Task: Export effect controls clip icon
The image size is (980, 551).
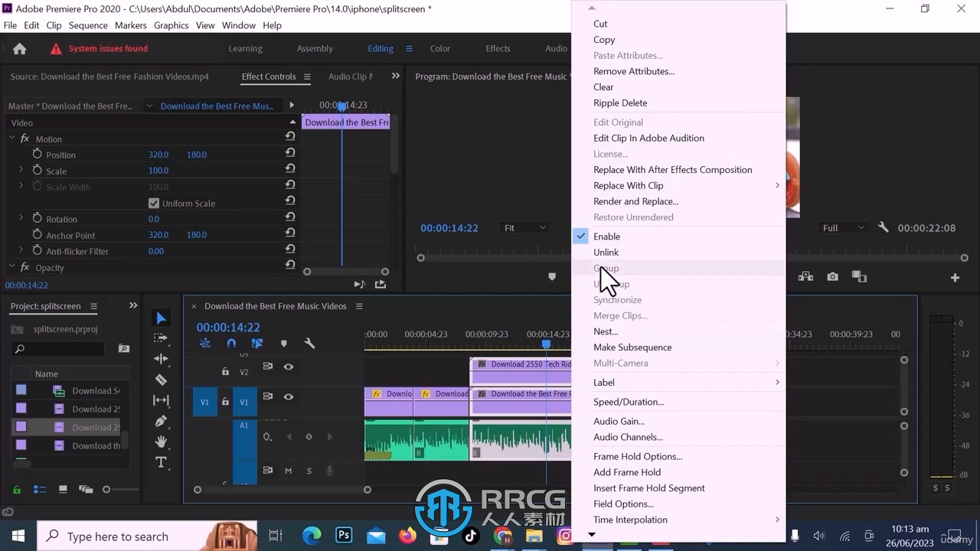Action: coord(381,284)
